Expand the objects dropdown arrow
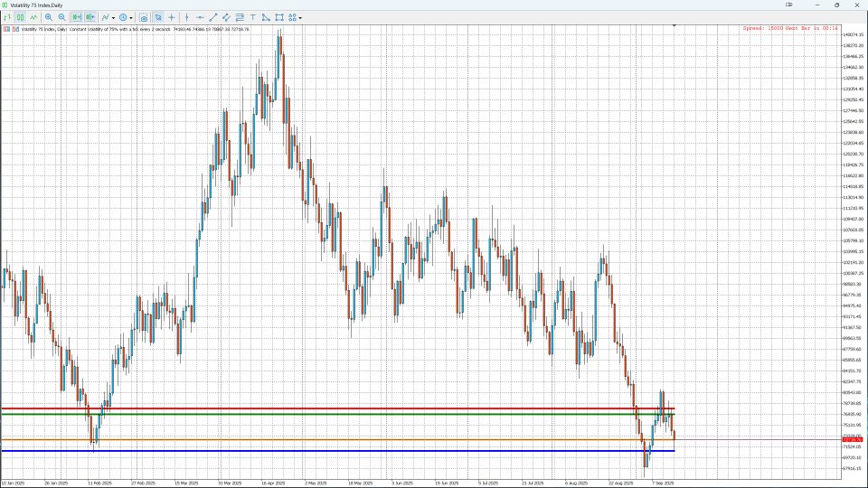 300,18
